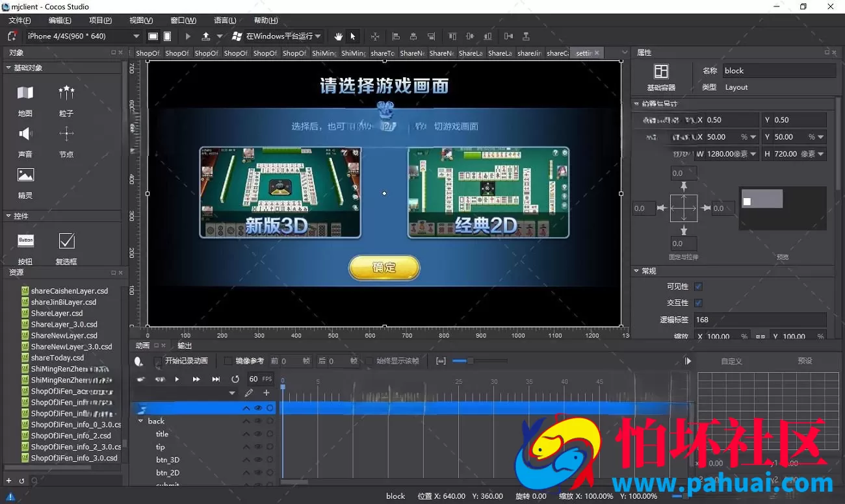
Task: Collapse the 常规 properties section
Action: pos(636,271)
